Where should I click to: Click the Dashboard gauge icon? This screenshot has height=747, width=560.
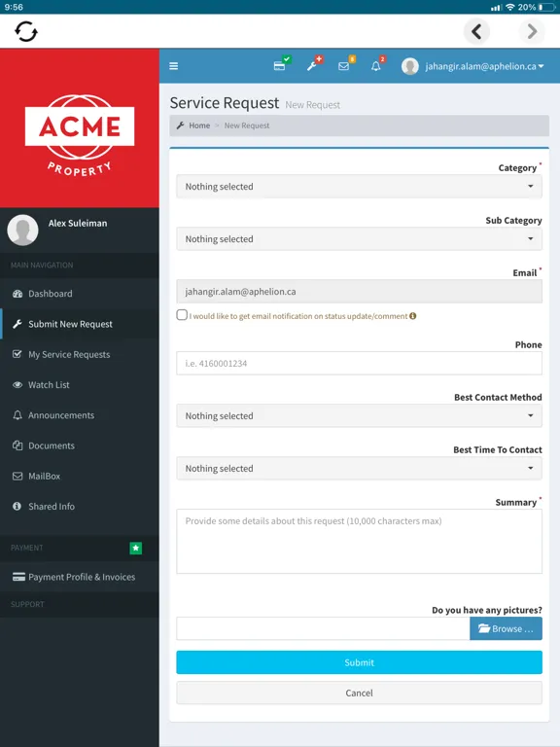coord(17,294)
